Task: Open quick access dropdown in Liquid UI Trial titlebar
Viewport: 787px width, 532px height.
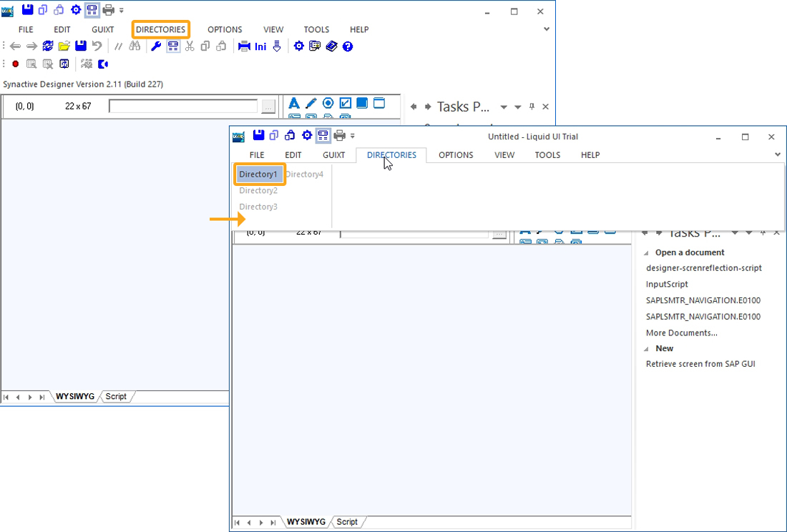Action: (353, 136)
